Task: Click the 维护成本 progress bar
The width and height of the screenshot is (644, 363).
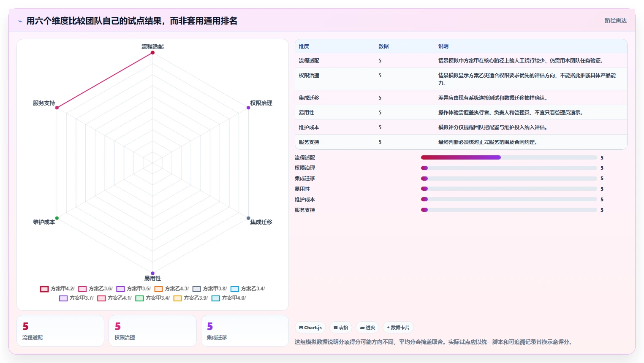Action: click(x=509, y=199)
